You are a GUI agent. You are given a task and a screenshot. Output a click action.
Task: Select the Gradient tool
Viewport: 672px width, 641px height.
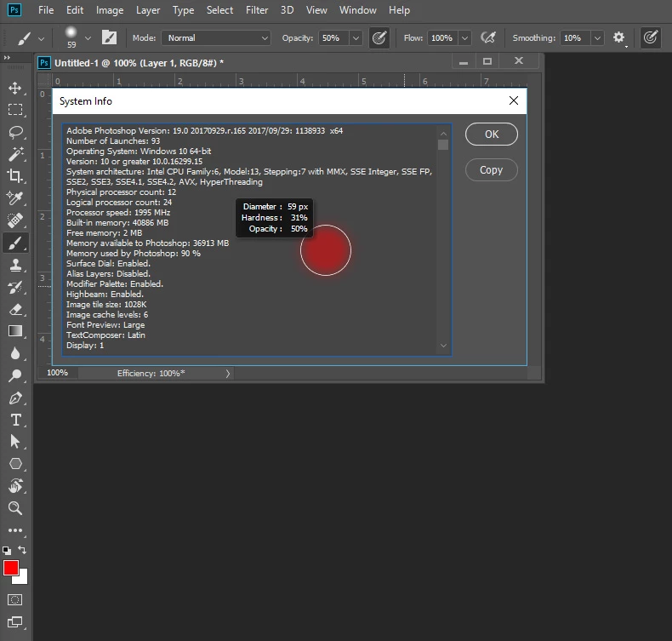[15, 331]
